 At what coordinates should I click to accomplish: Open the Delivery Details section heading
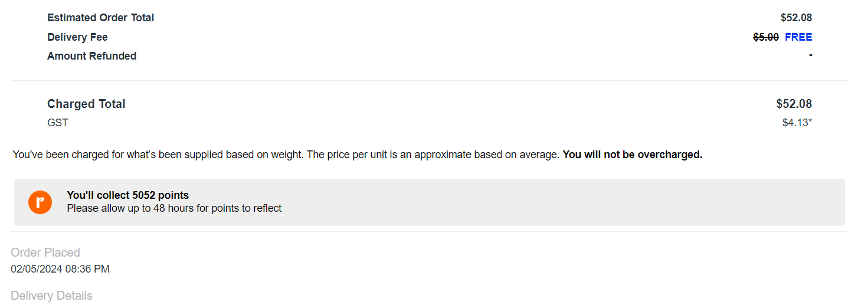point(51,296)
